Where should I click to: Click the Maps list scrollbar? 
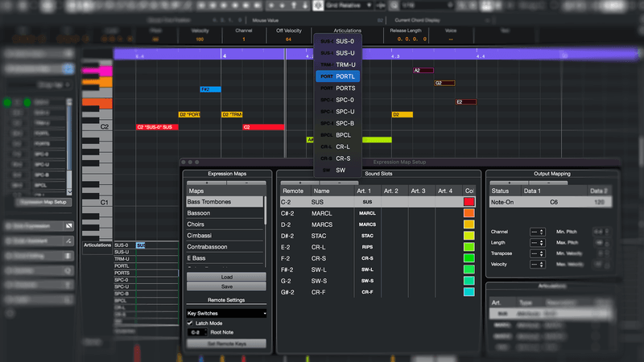(265, 211)
